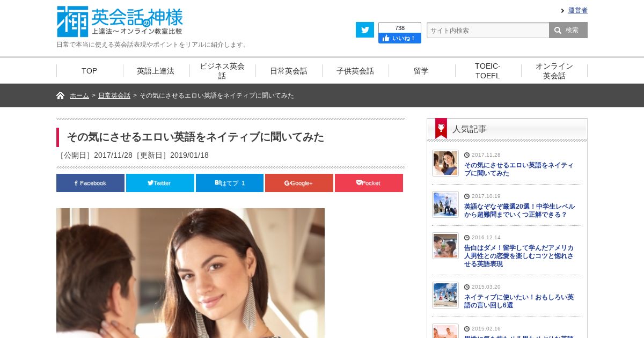Open popular article その気にさせるエロい英語 link
The height and width of the screenshot is (338, 644).
(x=519, y=169)
